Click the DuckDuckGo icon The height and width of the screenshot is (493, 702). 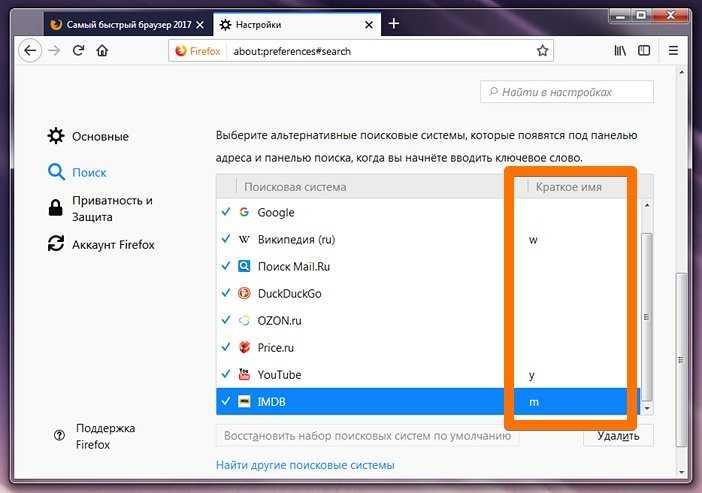pos(244,293)
